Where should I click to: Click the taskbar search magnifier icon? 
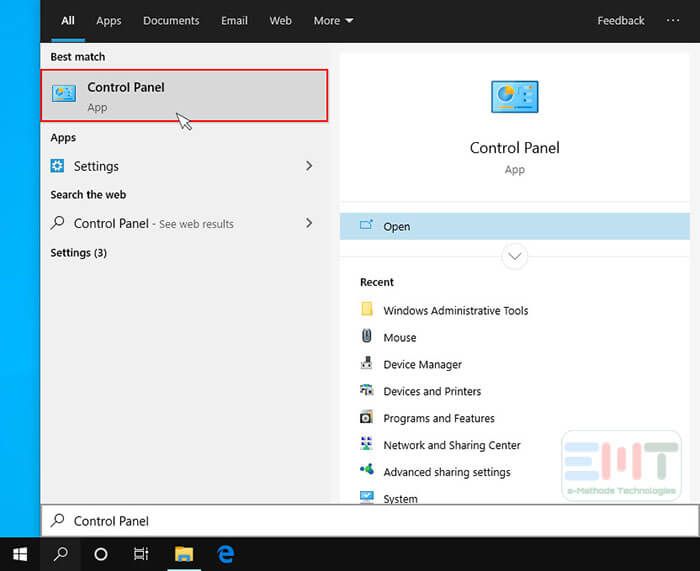click(60, 554)
